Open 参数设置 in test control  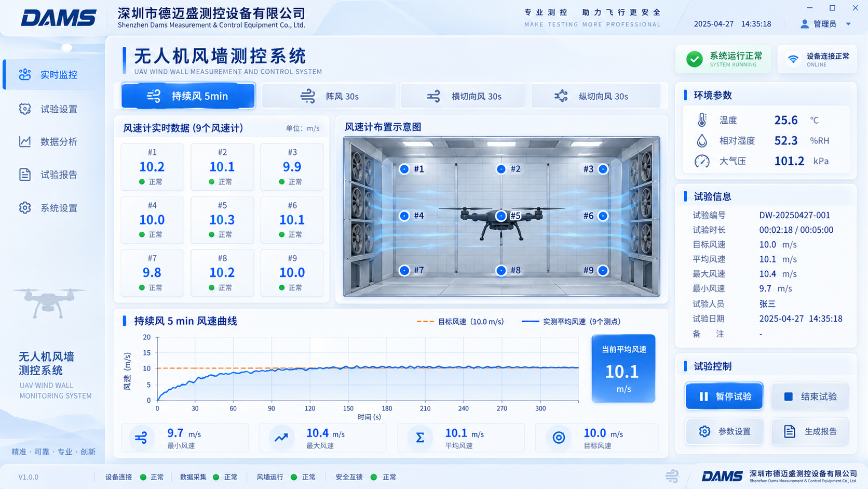point(725,431)
